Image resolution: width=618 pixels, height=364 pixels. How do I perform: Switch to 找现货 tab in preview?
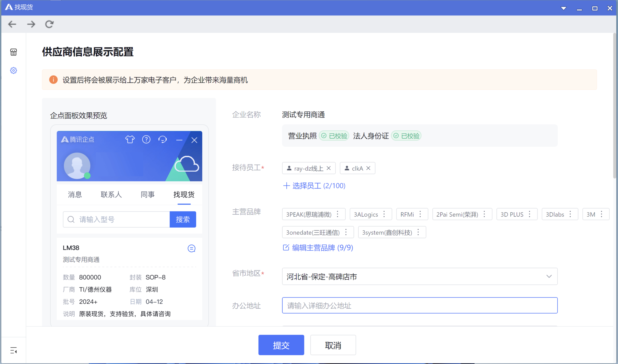coord(184,195)
